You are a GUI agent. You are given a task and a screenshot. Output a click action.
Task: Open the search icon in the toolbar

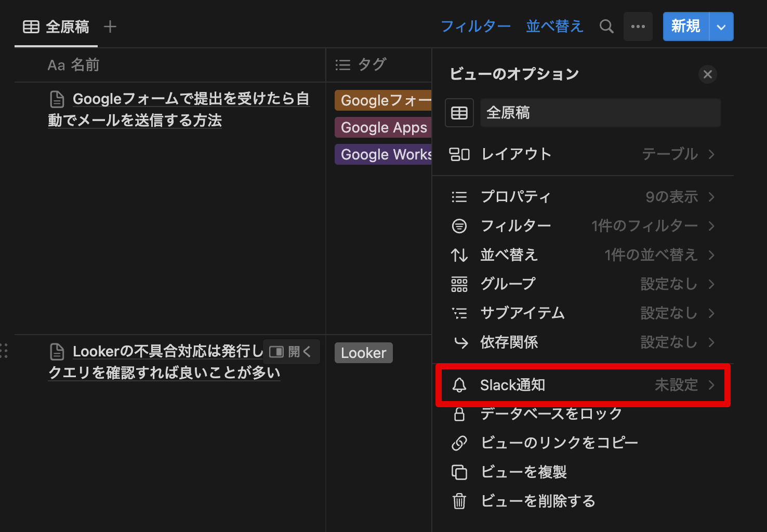(606, 26)
